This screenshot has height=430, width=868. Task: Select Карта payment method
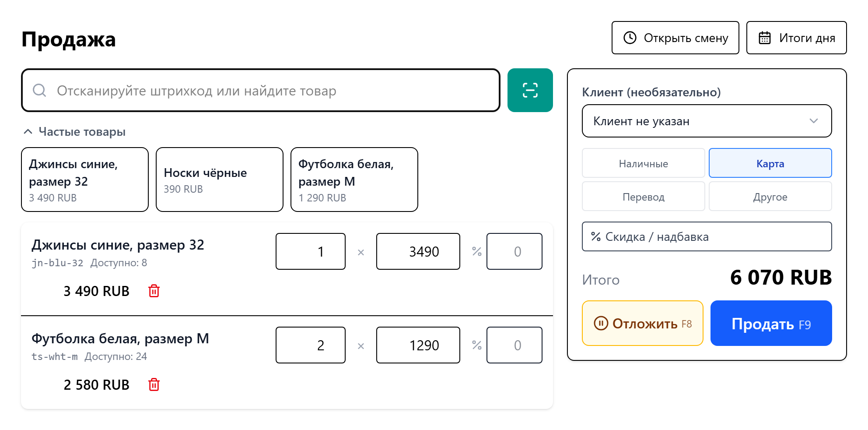(770, 163)
